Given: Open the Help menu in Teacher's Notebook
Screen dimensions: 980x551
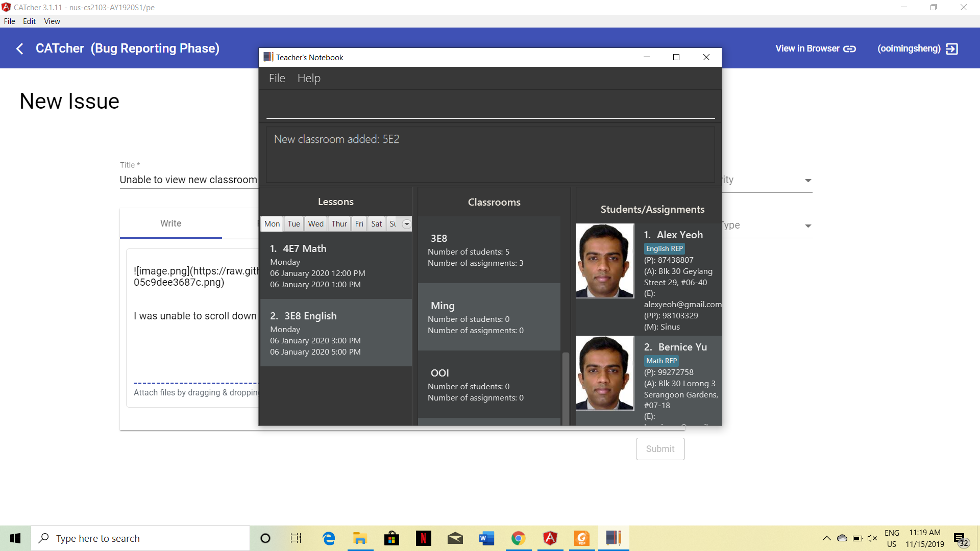Looking at the screenshot, I should tap(309, 79).
